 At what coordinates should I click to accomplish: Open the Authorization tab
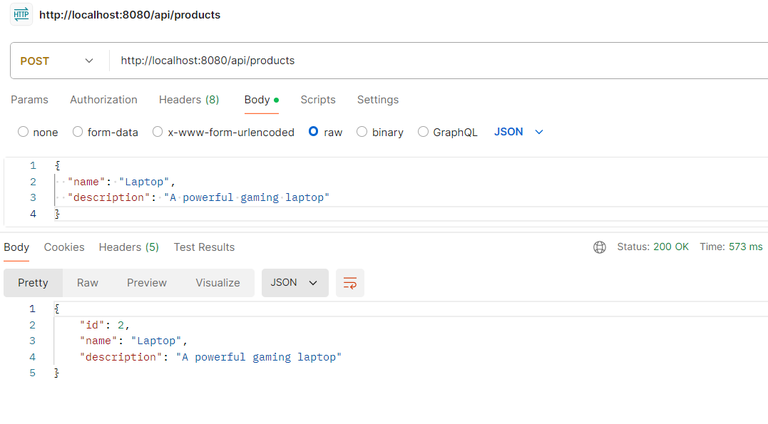click(104, 100)
